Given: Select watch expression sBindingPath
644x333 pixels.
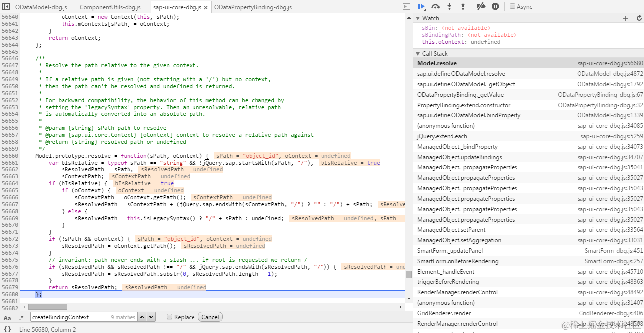Looking at the screenshot, I should (469, 35).
